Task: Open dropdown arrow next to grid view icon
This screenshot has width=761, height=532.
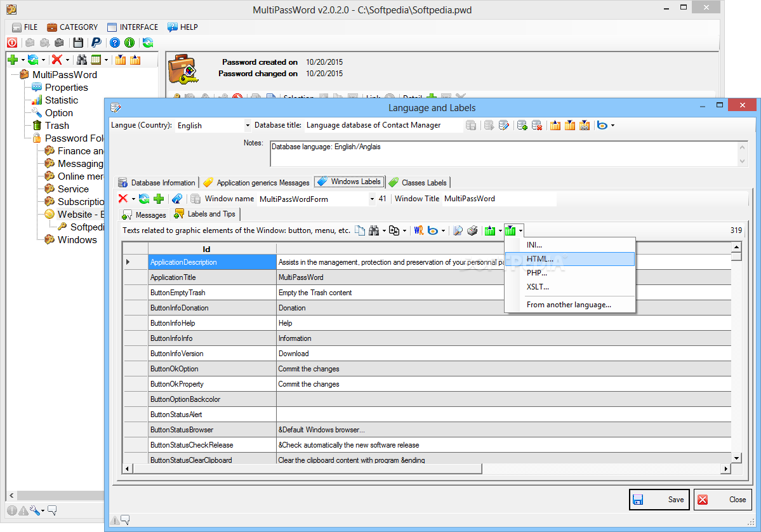Action: 106,60
